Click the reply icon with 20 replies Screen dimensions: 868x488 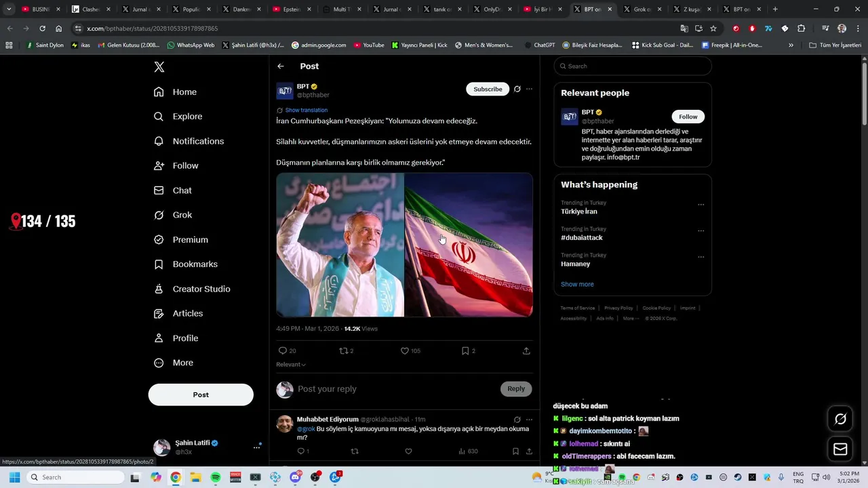tap(283, 350)
